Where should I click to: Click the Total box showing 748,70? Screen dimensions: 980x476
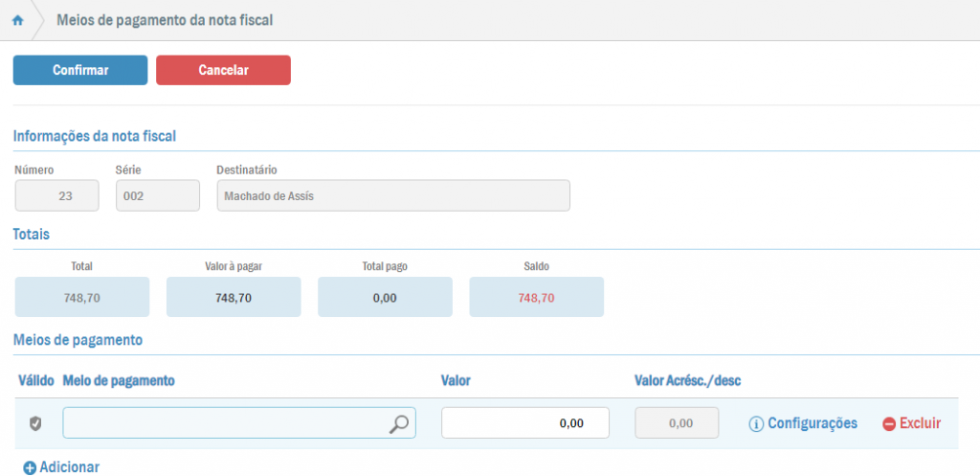[x=82, y=297]
